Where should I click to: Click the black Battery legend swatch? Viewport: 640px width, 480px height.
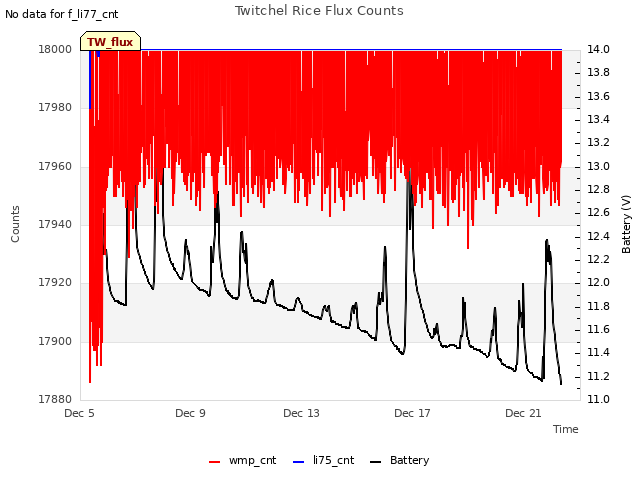pyautogui.click(x=376, y=462)
